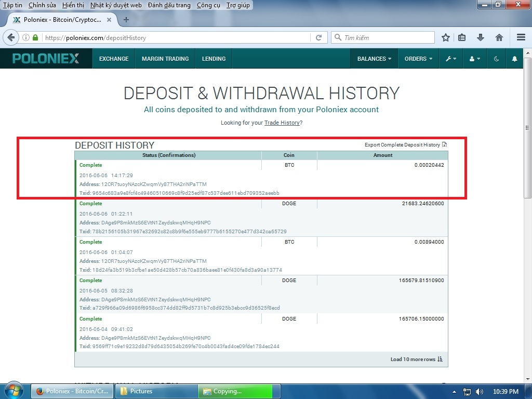The image size is (532, 399).
Task: Click the export file icon beside deposit history
Action: [x=445, y=144]
